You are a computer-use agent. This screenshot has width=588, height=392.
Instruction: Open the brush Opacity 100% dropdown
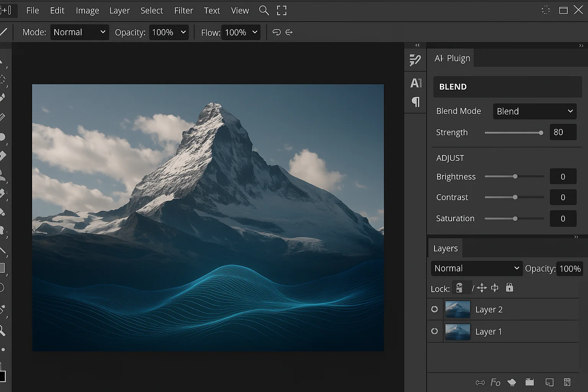[x=169, y=32]
